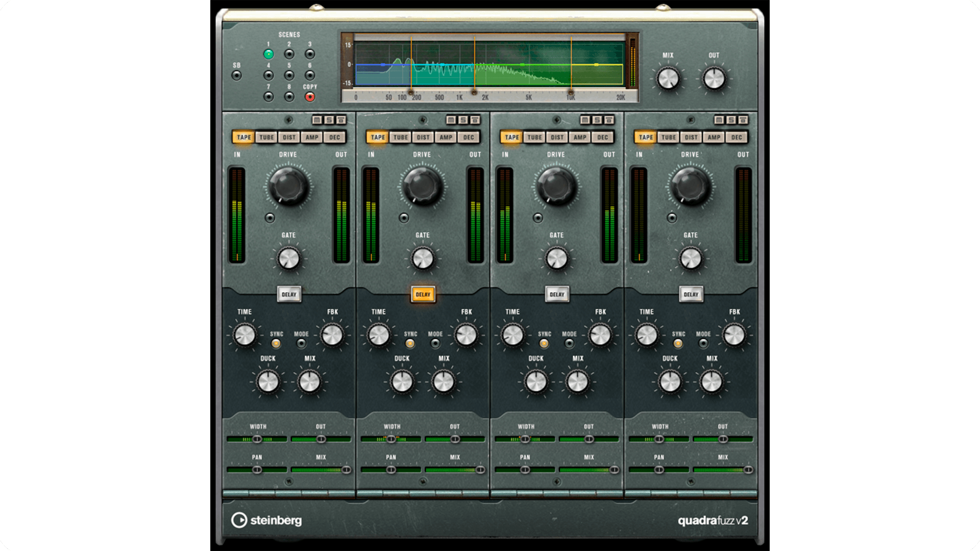The image size is (980, 551).
Task: Solo band 3 with its S button
Action: click(x=597, y=120)
